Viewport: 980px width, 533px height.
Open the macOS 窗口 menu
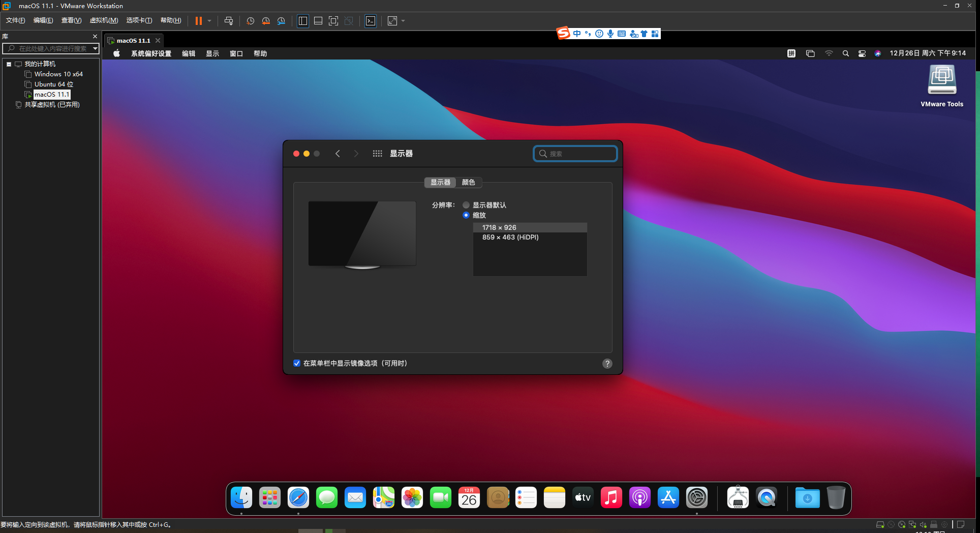tap(236, 53)
